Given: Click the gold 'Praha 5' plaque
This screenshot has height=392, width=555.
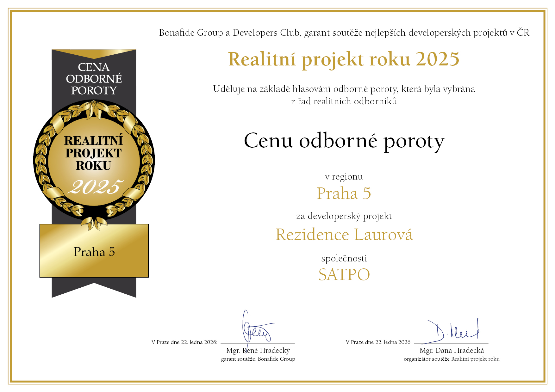Looking at the screenshot, I should [x=94, y=251].
